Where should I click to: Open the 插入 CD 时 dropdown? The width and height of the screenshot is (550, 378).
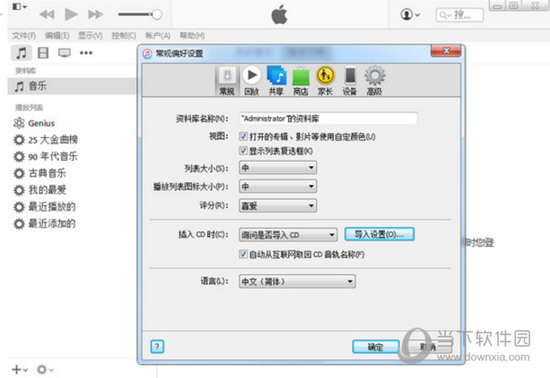click(x=288, y=235)
